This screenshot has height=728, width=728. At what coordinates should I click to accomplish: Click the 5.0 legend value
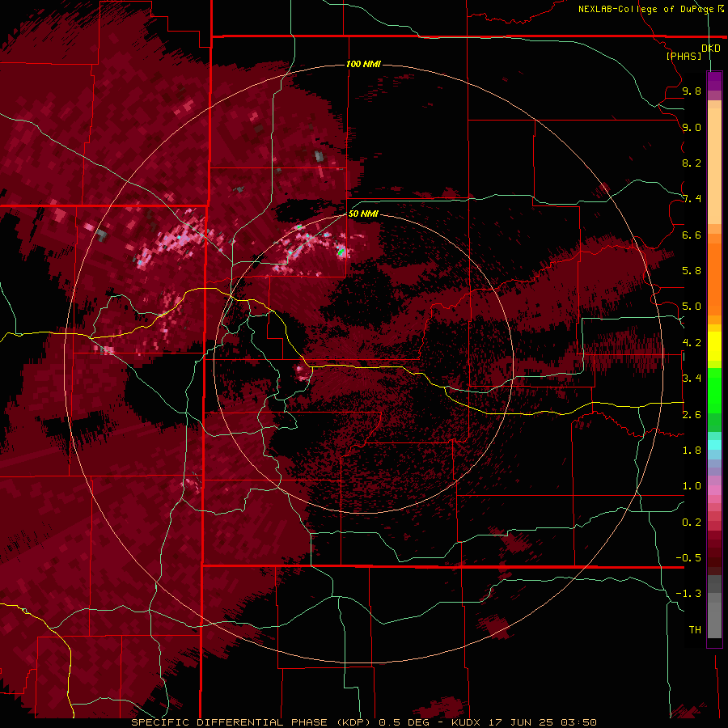[692, 307]
